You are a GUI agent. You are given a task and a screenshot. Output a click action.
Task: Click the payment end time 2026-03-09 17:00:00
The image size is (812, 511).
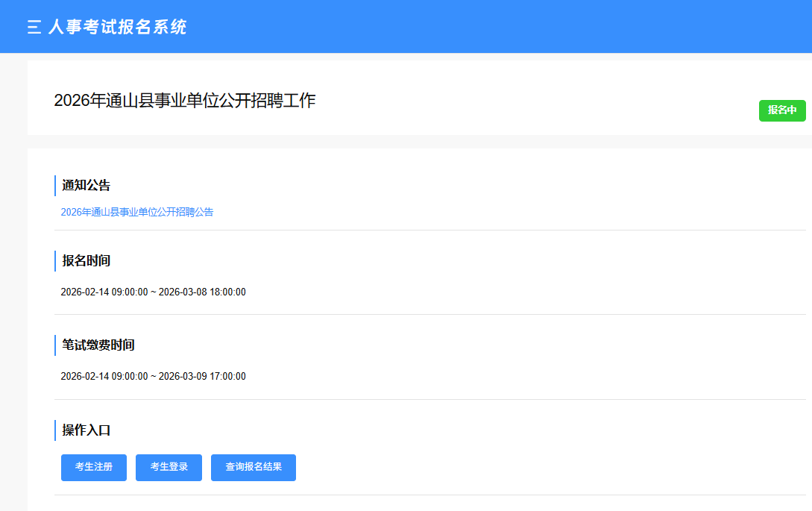[202, 377]
